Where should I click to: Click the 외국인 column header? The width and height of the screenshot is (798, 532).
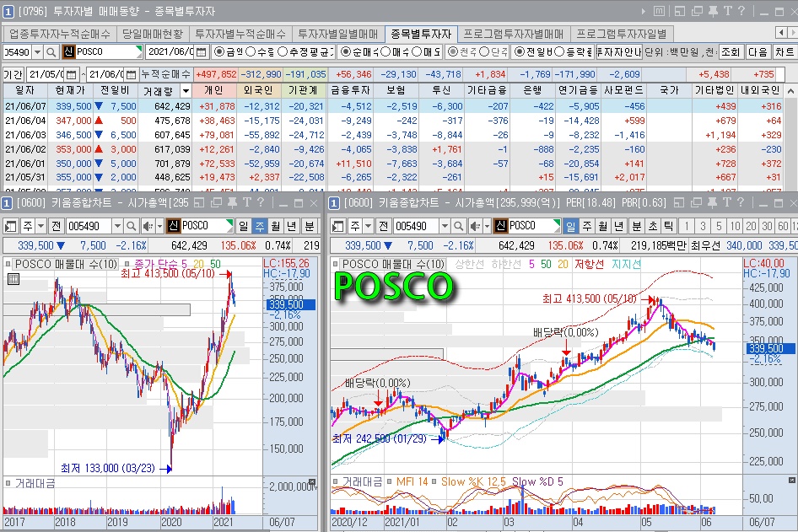click(259, 90)
